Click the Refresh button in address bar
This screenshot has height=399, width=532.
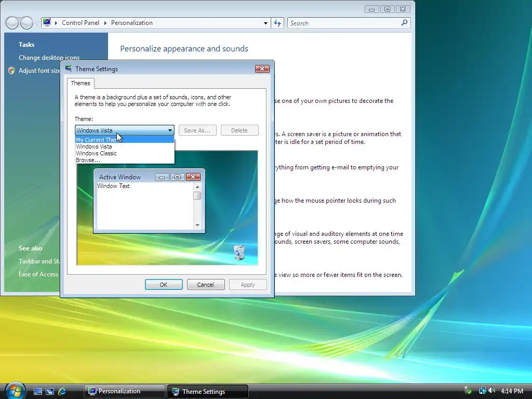click(x=277, y=23)
